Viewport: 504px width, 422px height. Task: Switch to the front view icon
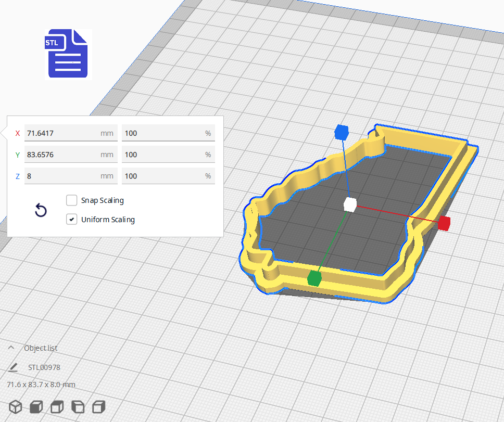pos(36,407)
